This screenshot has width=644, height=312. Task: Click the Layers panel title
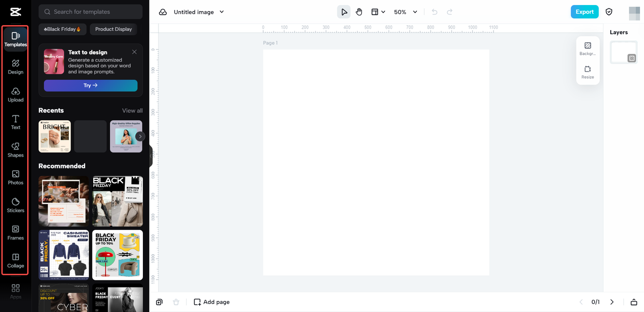pyautogui.click(x=619, y=32)
